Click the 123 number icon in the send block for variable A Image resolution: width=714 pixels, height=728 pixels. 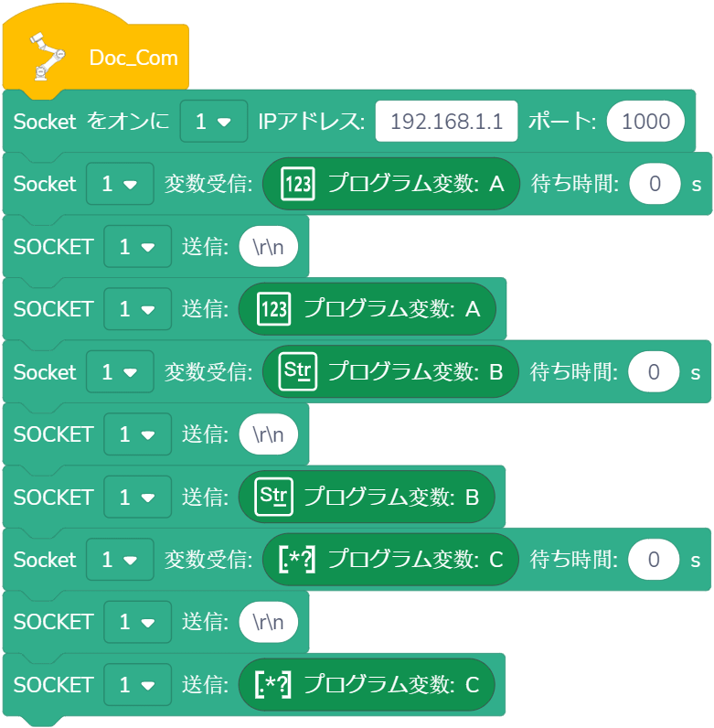(x=273, y=309)
